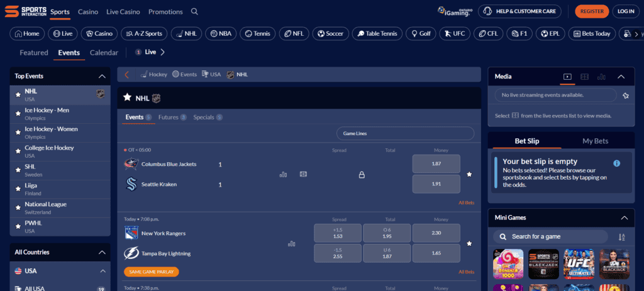
Task: Open the Specials tab
Action: pos(208,118)
